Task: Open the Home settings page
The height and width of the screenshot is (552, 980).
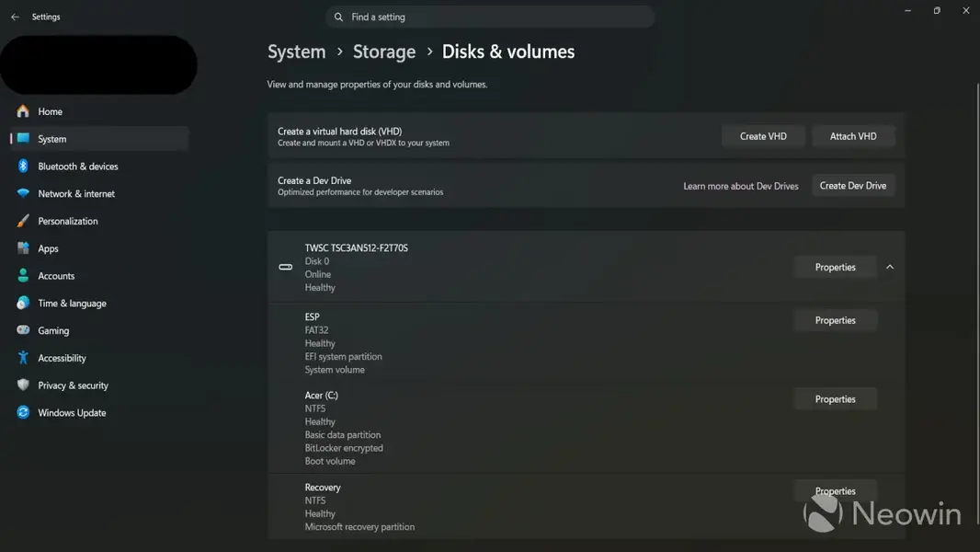Action: pyautogui.click(x=98, y=111)
